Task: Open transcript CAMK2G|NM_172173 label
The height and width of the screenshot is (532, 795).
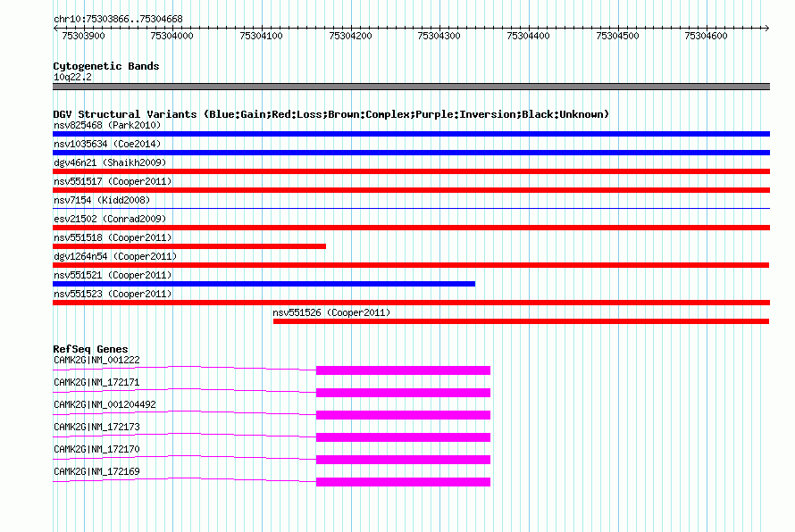Action: click(x=96, y=428)
